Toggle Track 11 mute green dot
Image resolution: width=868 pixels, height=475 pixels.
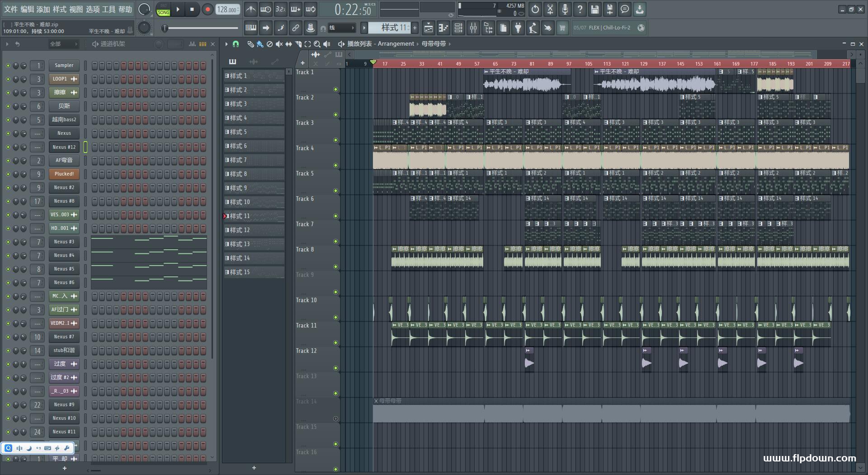click(x=335, y=342)
